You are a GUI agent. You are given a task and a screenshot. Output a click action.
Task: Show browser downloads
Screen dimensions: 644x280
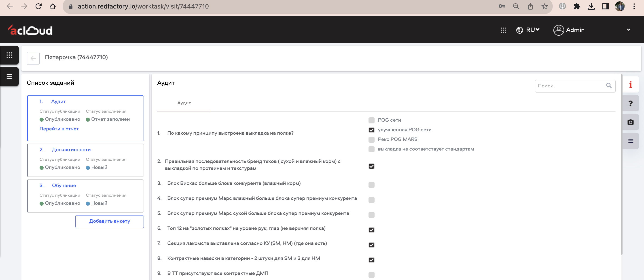point(591,6)
